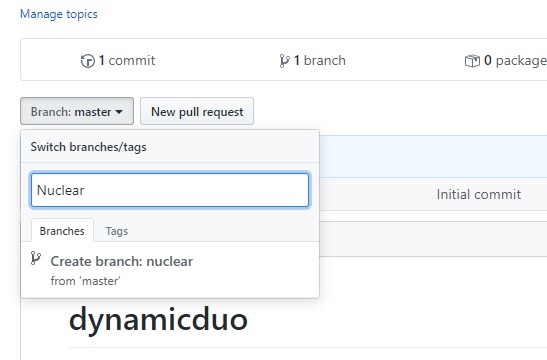Screen dimensions: 547x360
Task: Select Create branch: nuclear option
Action: coord(170,270)
